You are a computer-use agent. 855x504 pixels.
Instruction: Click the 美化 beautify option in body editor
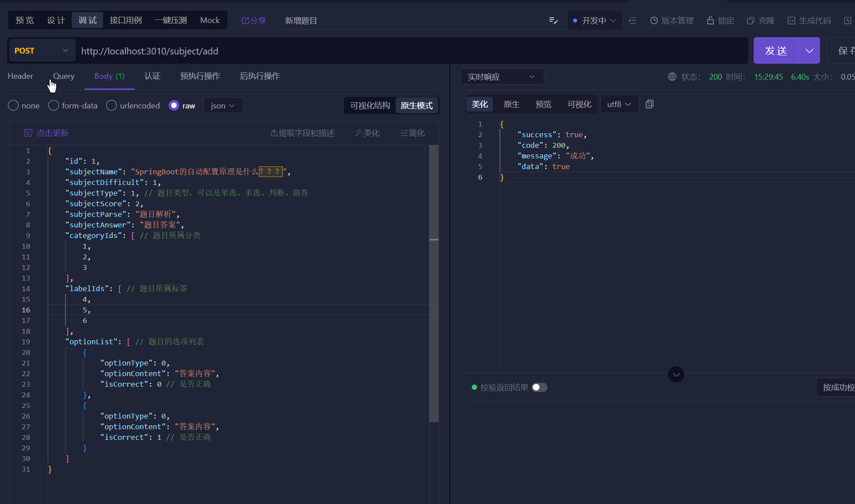point(367,133)
